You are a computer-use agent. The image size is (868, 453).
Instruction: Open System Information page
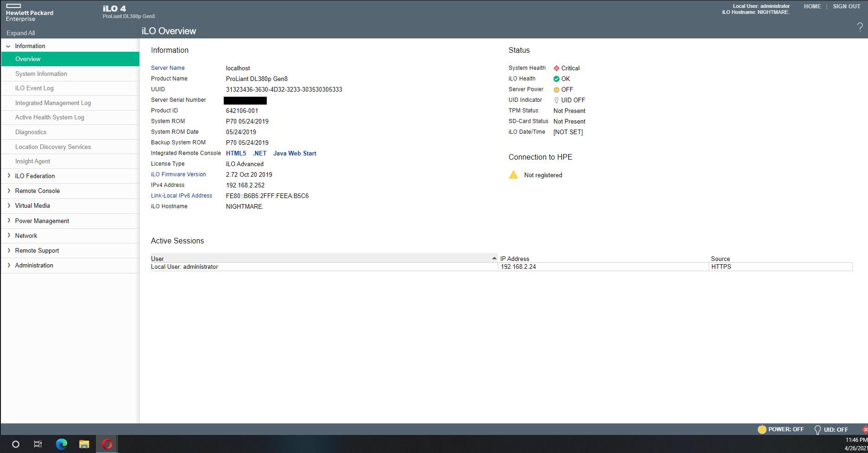point(70,74)
